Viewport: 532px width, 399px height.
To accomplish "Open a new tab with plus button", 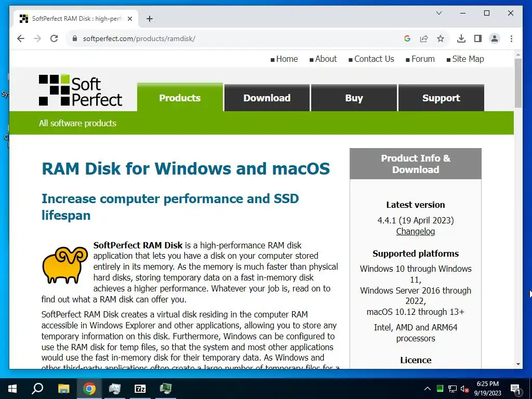I will coord(150,19).
